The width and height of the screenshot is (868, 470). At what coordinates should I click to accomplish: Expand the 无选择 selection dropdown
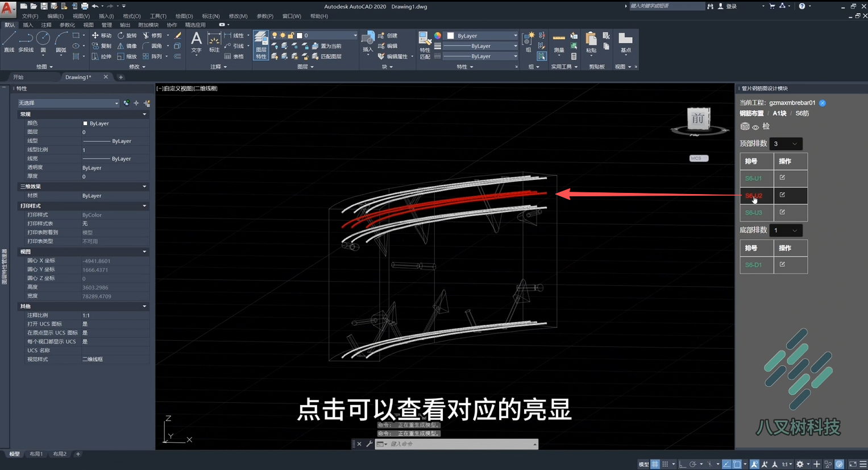[x=68, y=103]
